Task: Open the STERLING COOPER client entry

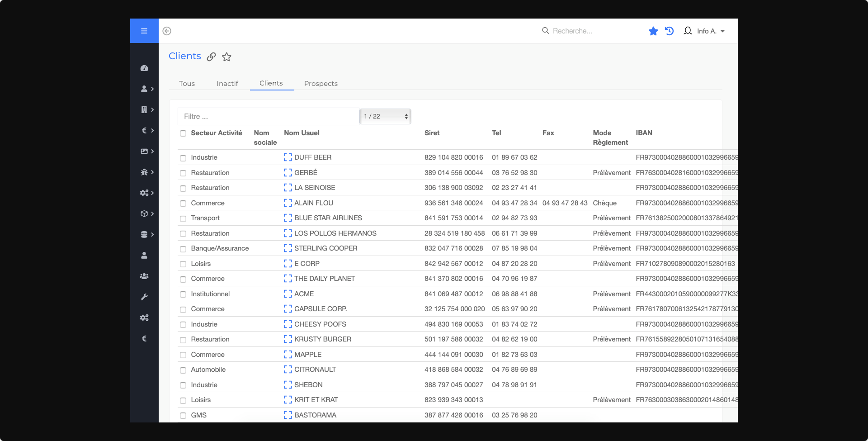Action: tap(325, 248)
